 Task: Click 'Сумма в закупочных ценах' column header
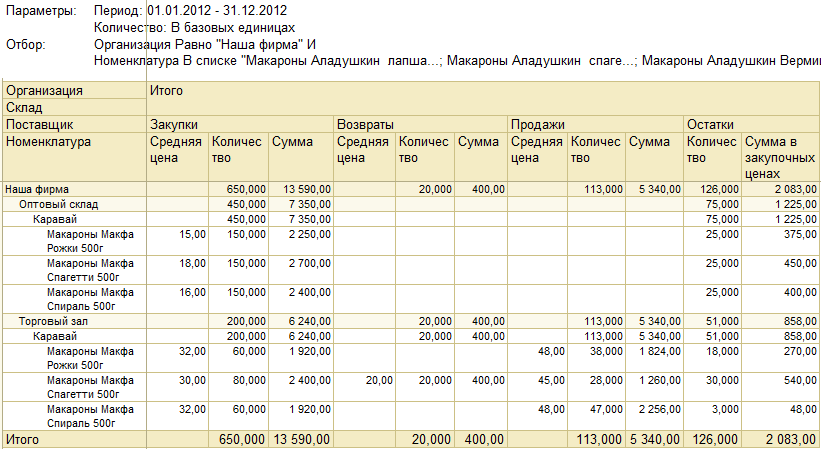pyautogui.click(x=781, y=157)
